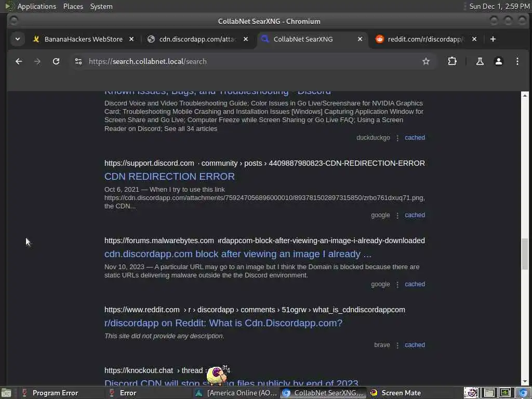
Task: Open cached link for brave reddit result
Action: coord(415,345)
